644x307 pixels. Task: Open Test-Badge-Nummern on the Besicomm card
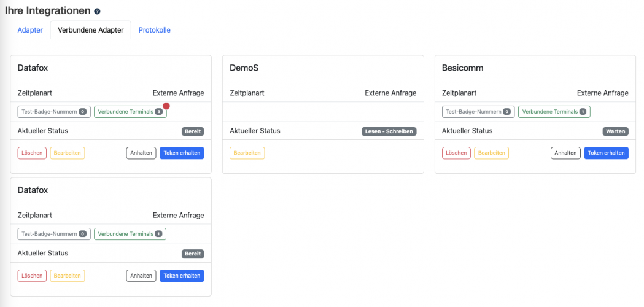[x=478, y=112]
